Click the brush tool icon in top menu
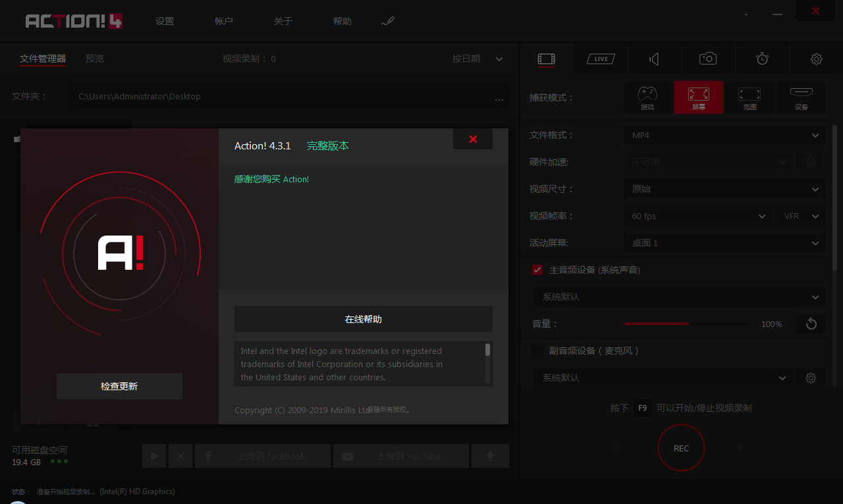Image resolution: width=843 pixels, height=504 pixels. coord(387,21)
